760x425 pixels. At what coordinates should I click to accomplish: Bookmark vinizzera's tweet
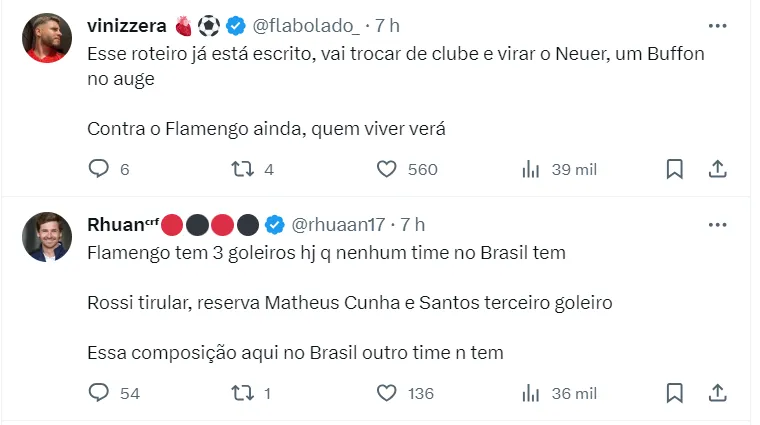(675, 169)
